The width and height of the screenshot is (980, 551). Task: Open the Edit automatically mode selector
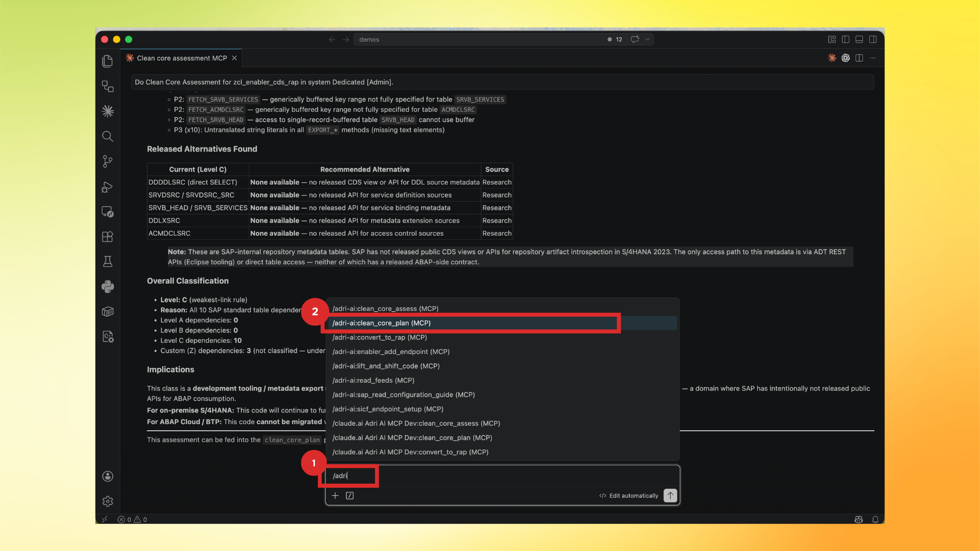point(628,495)
